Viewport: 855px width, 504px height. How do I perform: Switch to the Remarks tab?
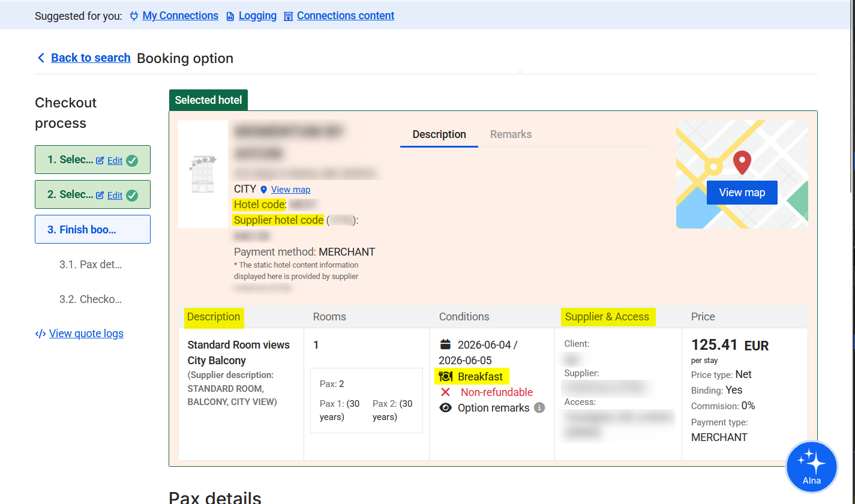[x=511, y=134]
